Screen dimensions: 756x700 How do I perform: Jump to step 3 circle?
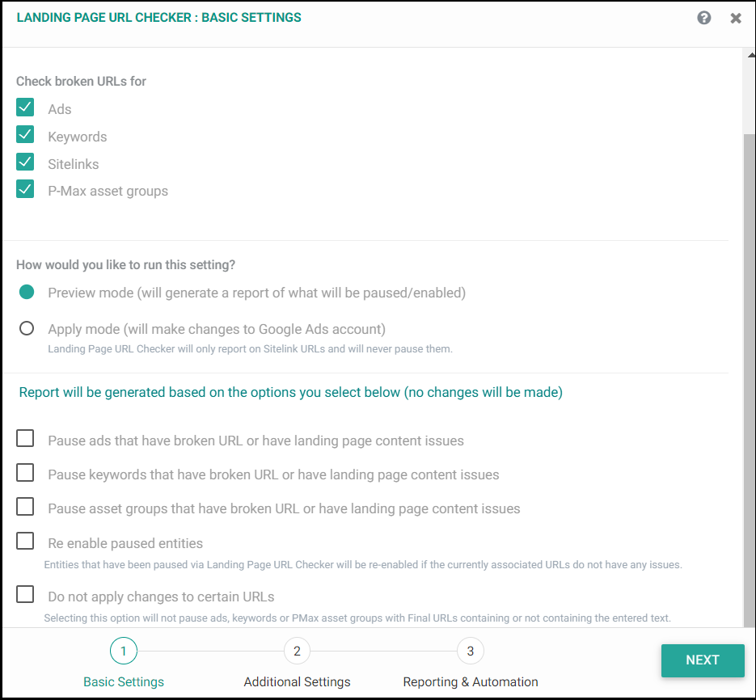coord(470,651)
